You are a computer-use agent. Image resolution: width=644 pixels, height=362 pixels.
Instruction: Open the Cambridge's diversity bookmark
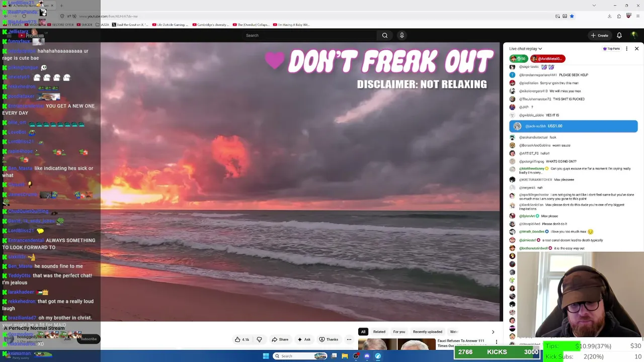point(210,25)
